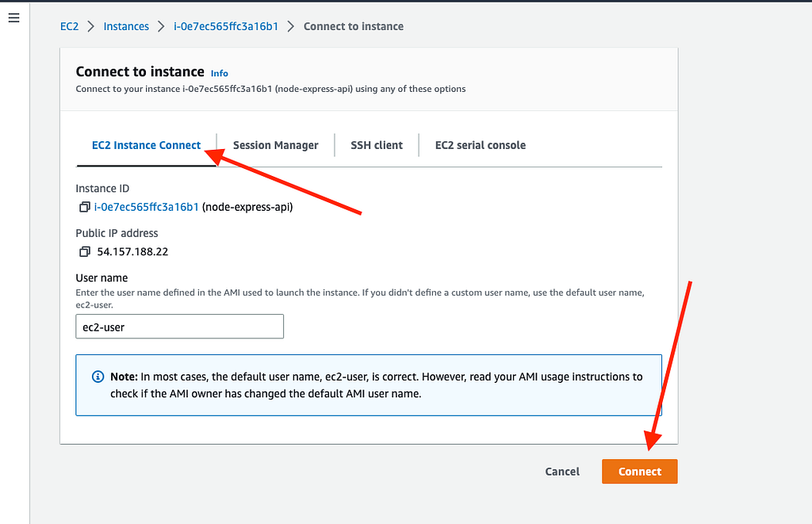The width and height of the screenshot is (812, 524).
Task: Copy the instance ID using copy icon
Action: 84,208
